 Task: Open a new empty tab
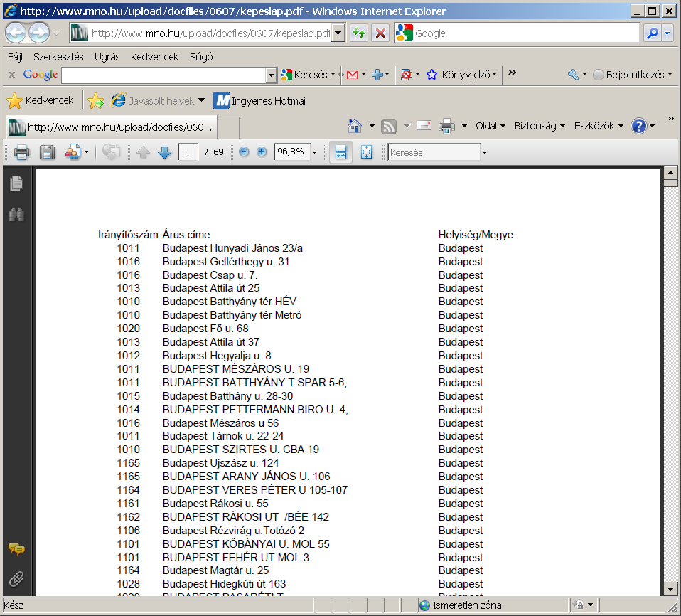(229, 128)
